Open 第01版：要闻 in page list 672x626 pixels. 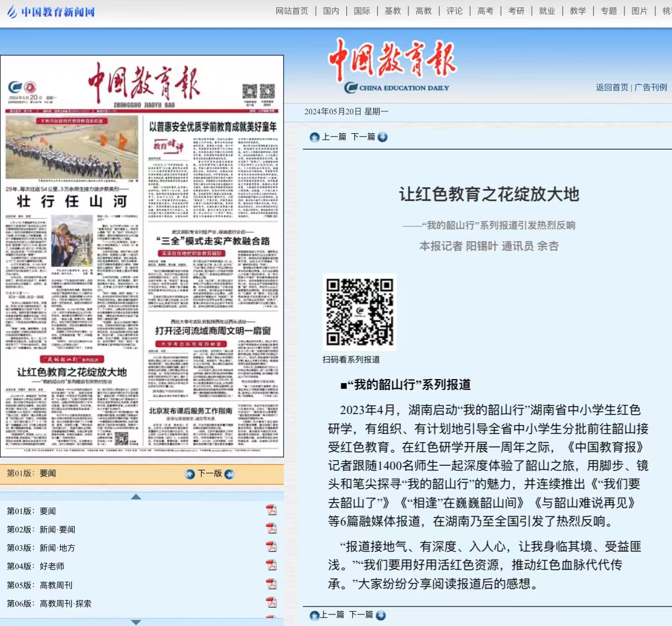tap(32, 511)
